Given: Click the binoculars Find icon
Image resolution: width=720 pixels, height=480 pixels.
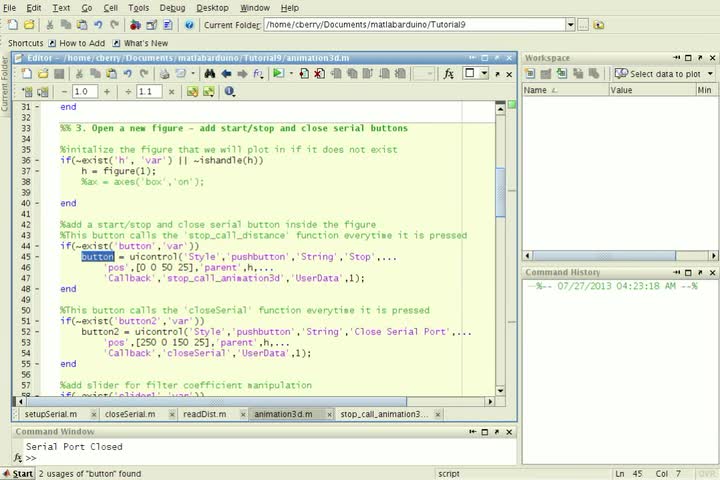Looking at the screenshot, I should point(210,73).
